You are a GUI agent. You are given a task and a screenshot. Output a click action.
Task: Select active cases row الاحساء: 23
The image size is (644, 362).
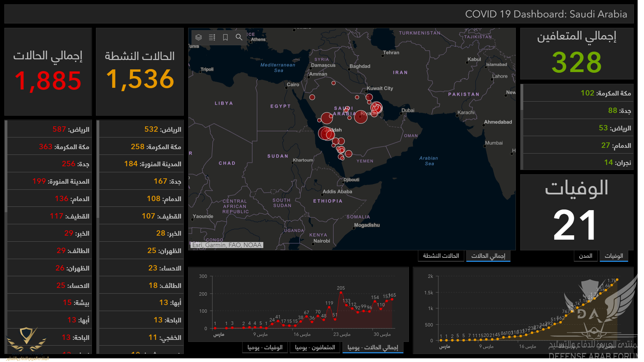[x=141, y=268]
